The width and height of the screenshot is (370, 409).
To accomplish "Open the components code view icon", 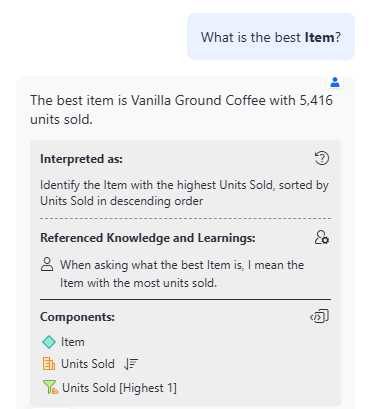I will click(x=319, y=316).
